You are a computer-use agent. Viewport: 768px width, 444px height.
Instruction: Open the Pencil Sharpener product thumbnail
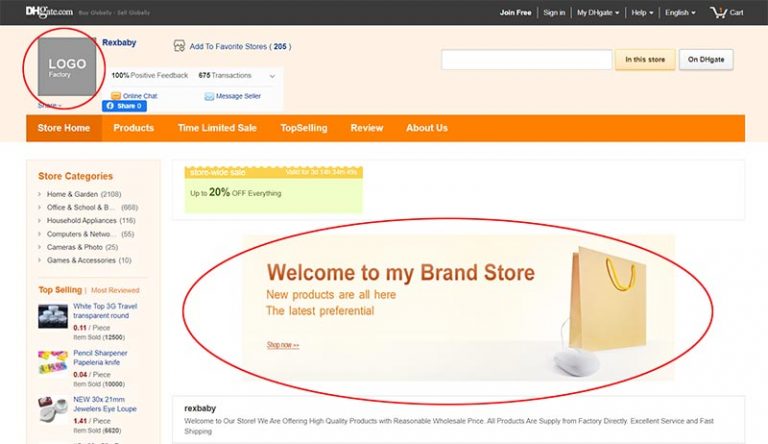[x=53, y=363]
